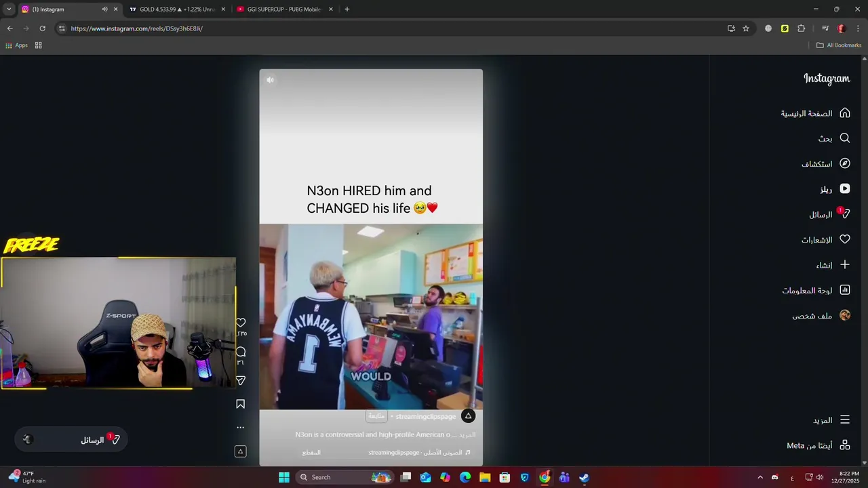Expand the caption with المزيد
The height and width of the screenshot is (488, 868).
pos(467,434)
